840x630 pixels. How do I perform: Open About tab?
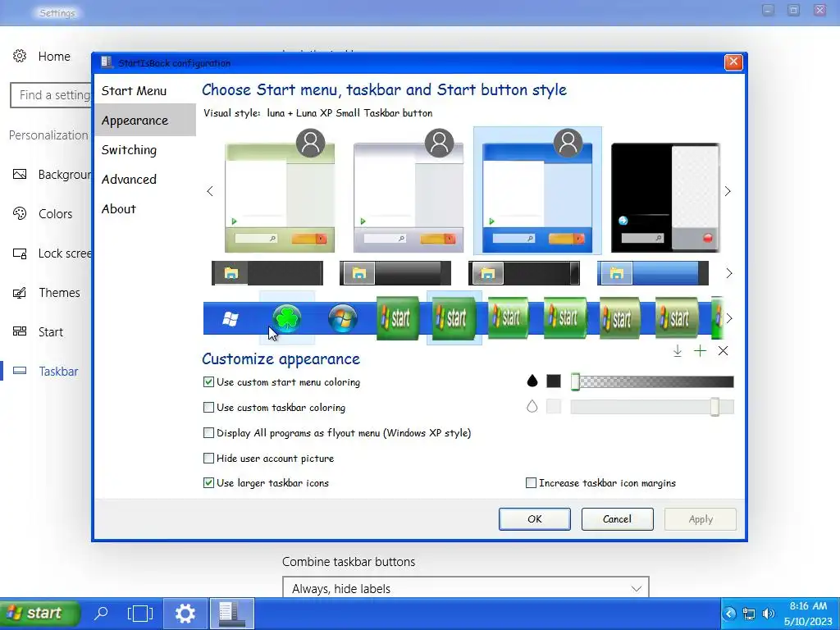coord(119,208)
